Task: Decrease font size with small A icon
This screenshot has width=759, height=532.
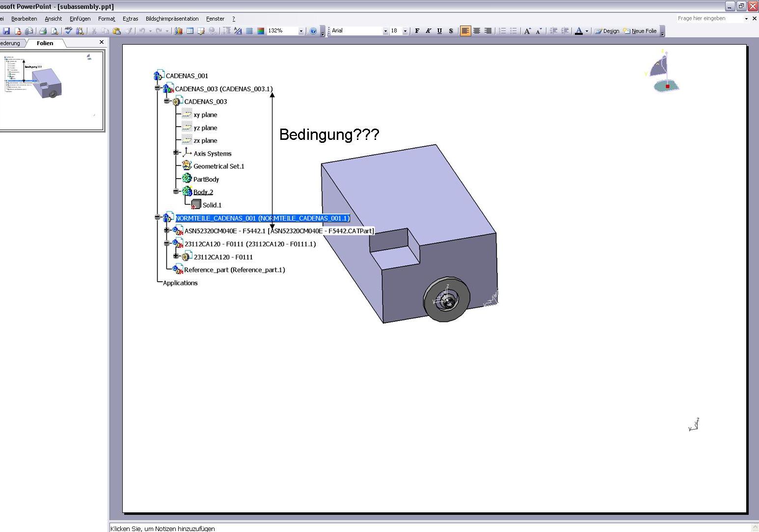Action: 539,31
